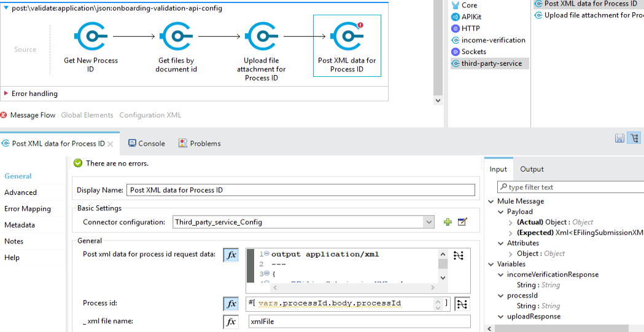Click the tree view icon beside save
Viewport: 644px width, 332px height.
click(x=634, y=138)
